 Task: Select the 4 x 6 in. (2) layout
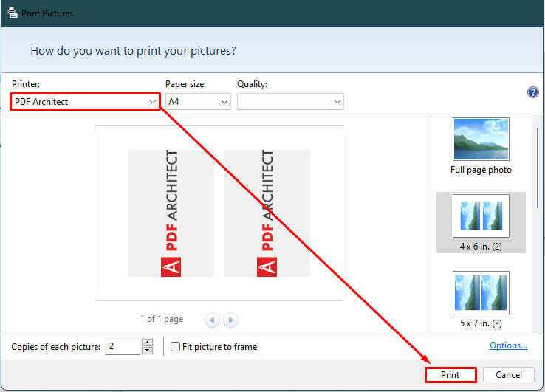tap(481, 222)
